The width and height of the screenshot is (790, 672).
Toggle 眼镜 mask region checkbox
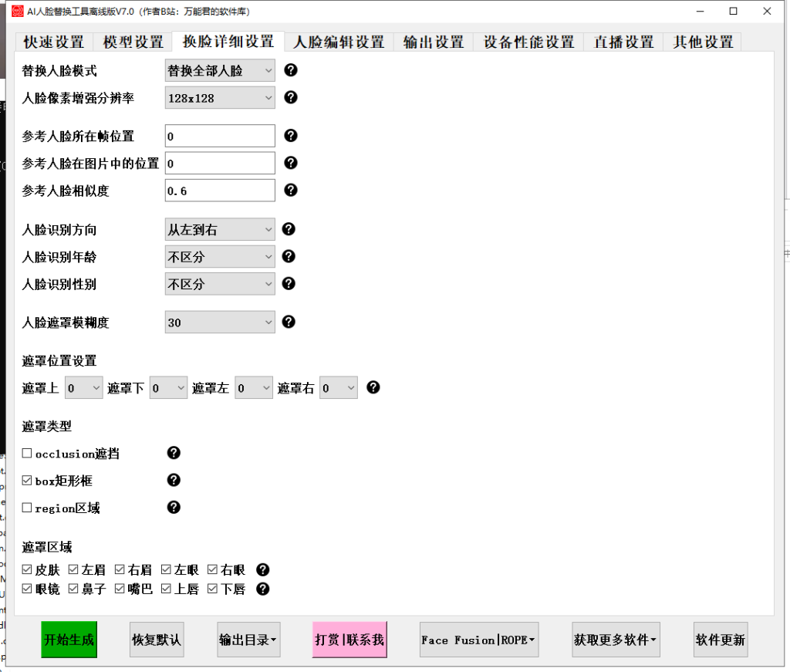(x=27, y=589)
